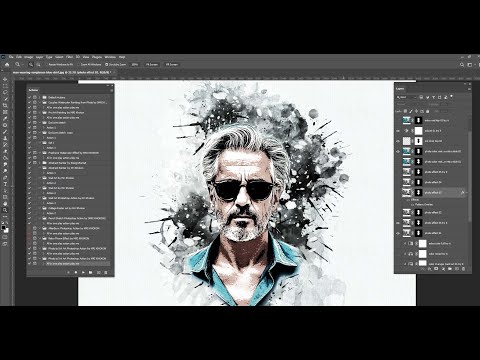The height and width of the screenshot is (360, 480).
Task: Collapse the Retro Phone Effect set
Action: [x=40, y=238]
